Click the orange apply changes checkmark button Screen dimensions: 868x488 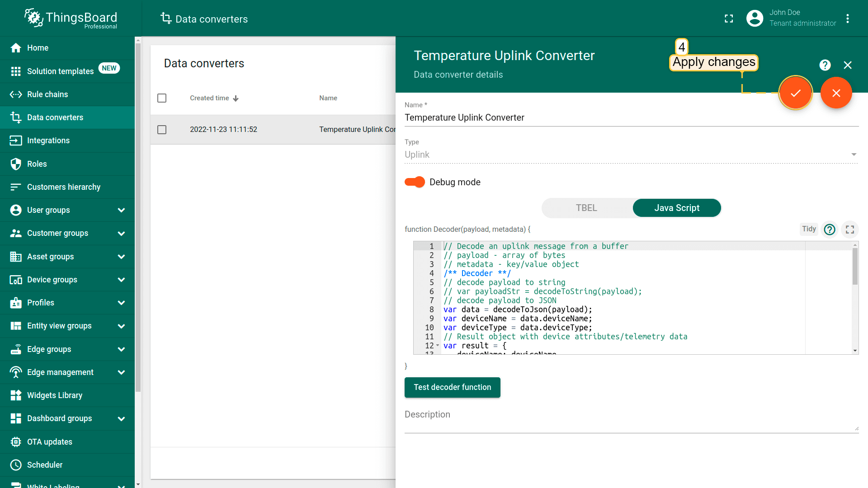(795, 93)
